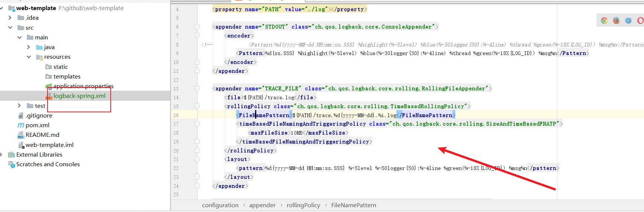The image size is (644, 212).
Task: Fold the STDOUT appender at line 6
Action: [x=197, y=27]
